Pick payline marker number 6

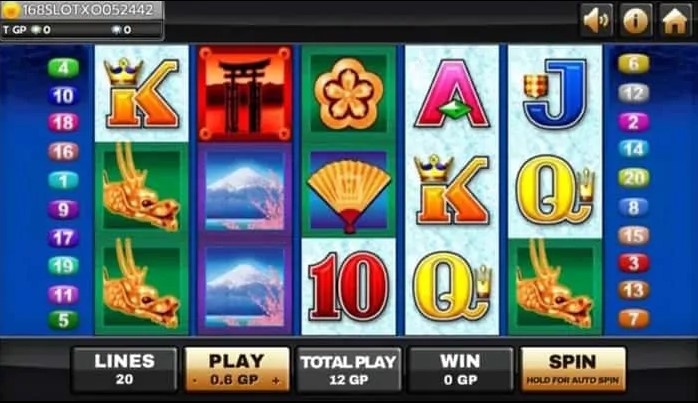point(633,64)
